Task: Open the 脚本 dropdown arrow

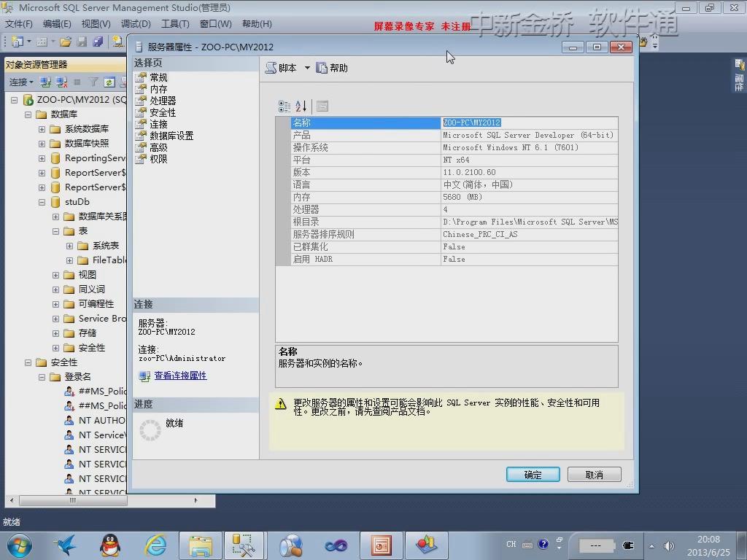Action: tap(307, 68)
